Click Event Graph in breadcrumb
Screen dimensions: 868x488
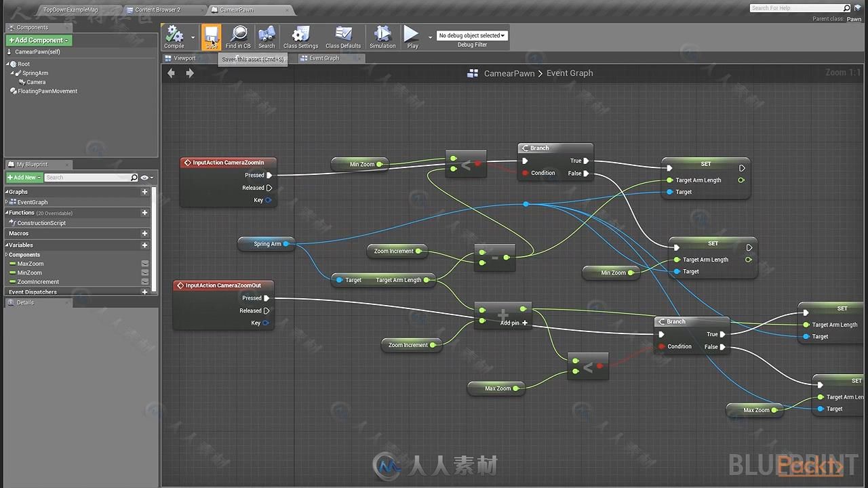(570, 73)
